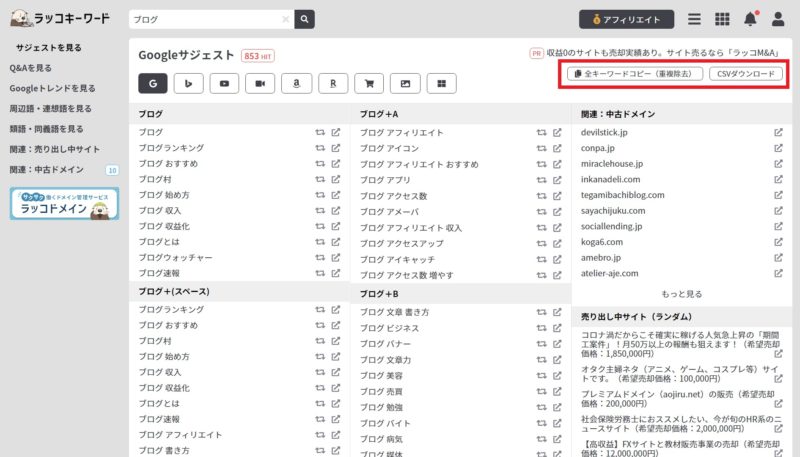The height and width of the screenshot is (457, 800).
Task: Select the video camera suggest source tab
Action: pos(260,84)
